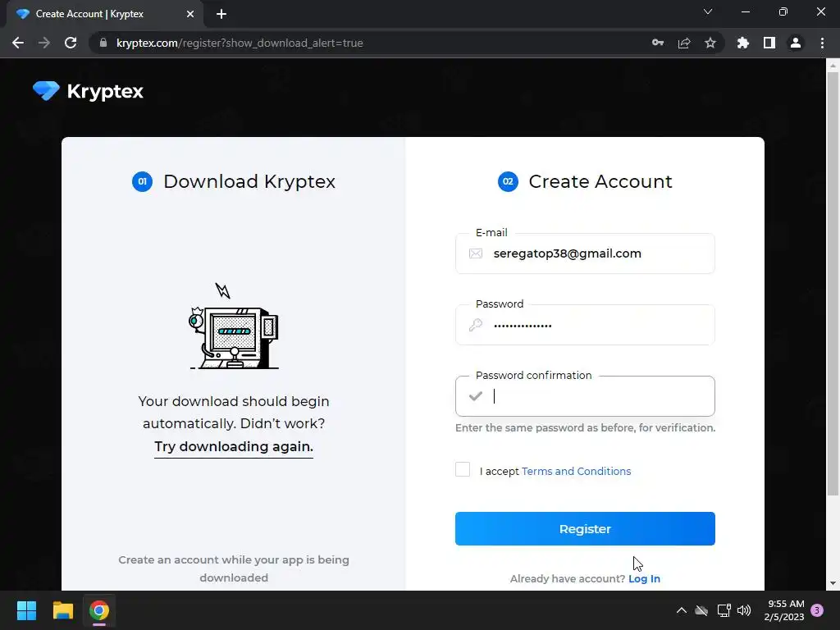Open Chrome three-dot menu
This screenshot has width=840, height=630.
822,43
